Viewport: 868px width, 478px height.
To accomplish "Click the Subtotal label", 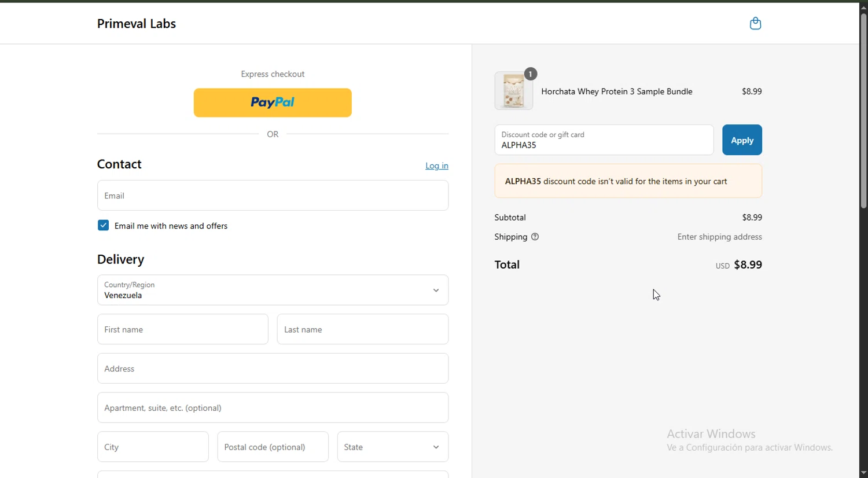I will 510,218.
